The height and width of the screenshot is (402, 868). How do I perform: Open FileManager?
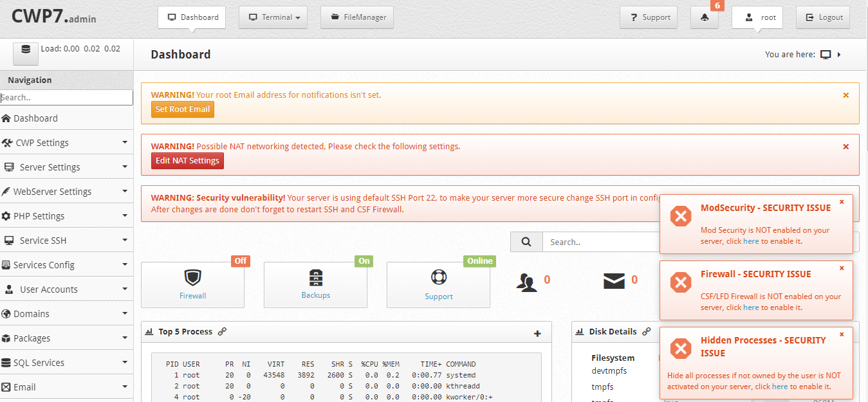(357, 17)
